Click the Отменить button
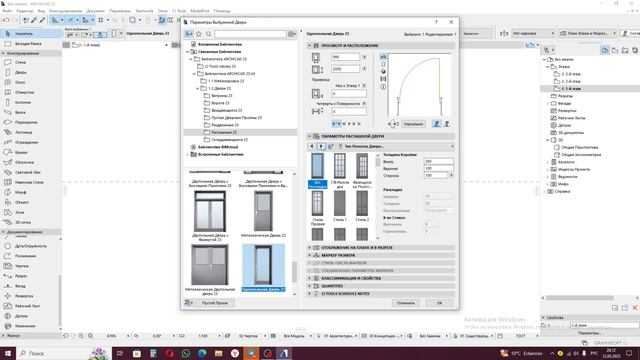 tap(406, 303)
